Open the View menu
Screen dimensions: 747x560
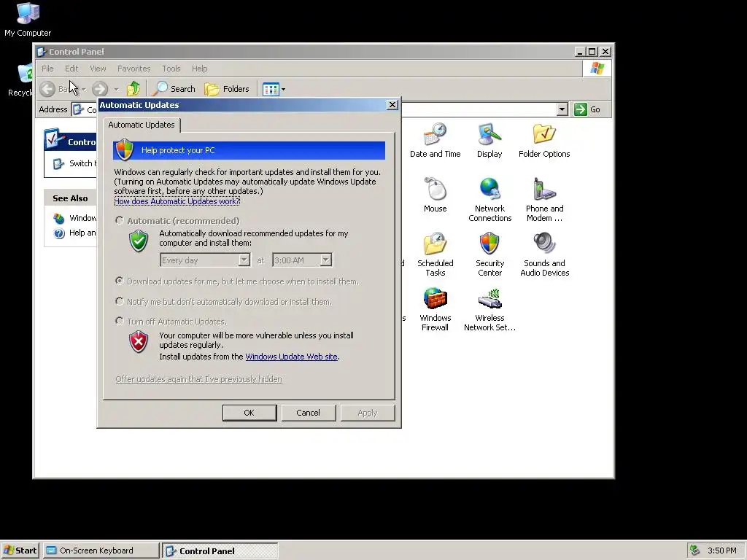[x=98, y=69]
